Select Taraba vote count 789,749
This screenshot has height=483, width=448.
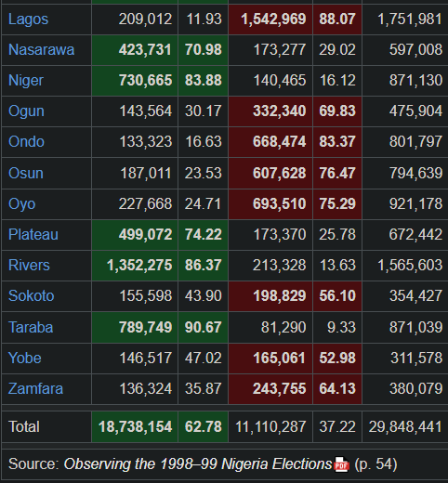click(x=145, y=327)
